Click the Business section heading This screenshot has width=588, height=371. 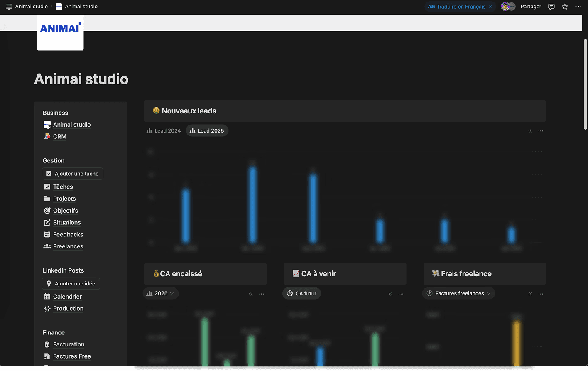tap(55, 113)
